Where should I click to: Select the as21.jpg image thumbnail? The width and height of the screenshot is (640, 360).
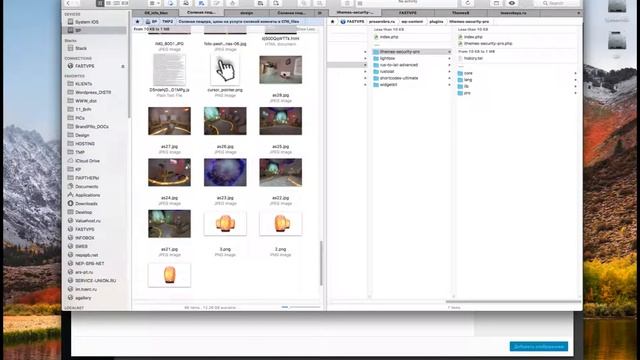[169, 224]
